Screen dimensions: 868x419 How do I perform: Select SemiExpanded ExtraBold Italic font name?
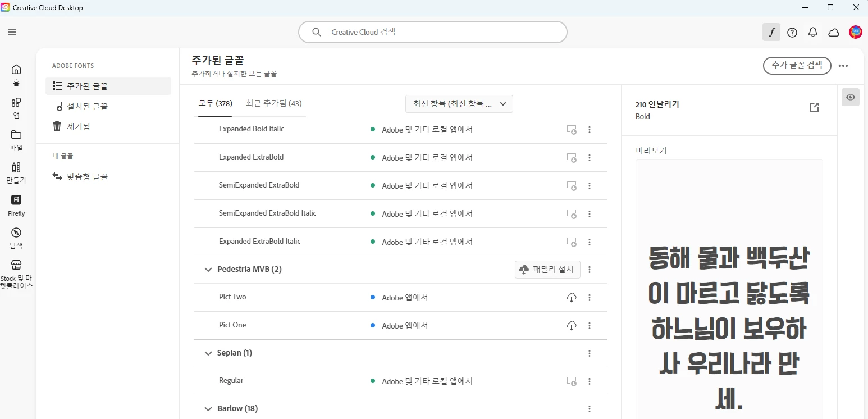click(x=268, y=213)
